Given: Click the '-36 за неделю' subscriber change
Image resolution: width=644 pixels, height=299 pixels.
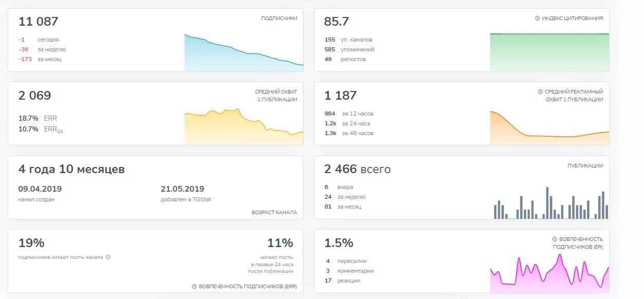Looking at the screenshot, I should tap(42, 49).
